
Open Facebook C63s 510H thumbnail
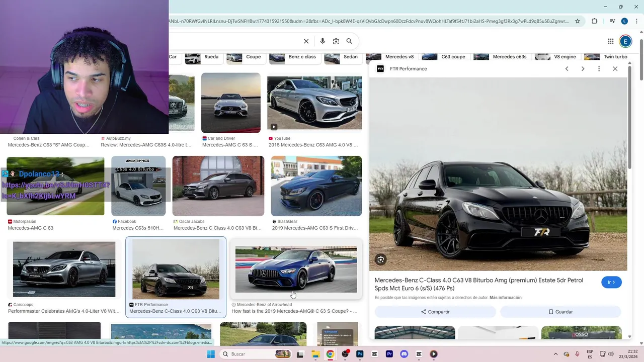coord(138,186)
